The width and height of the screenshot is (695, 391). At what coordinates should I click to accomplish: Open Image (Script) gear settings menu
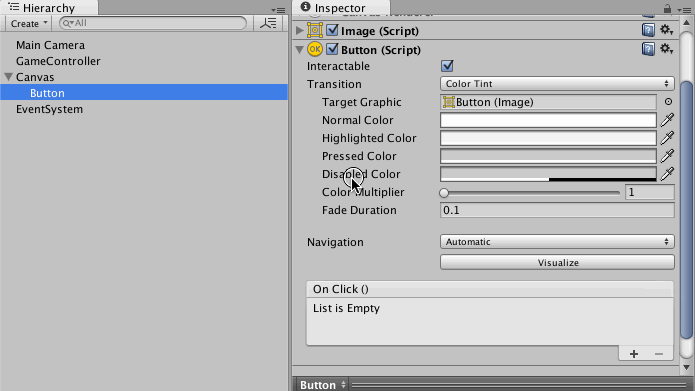pos(666,30)
